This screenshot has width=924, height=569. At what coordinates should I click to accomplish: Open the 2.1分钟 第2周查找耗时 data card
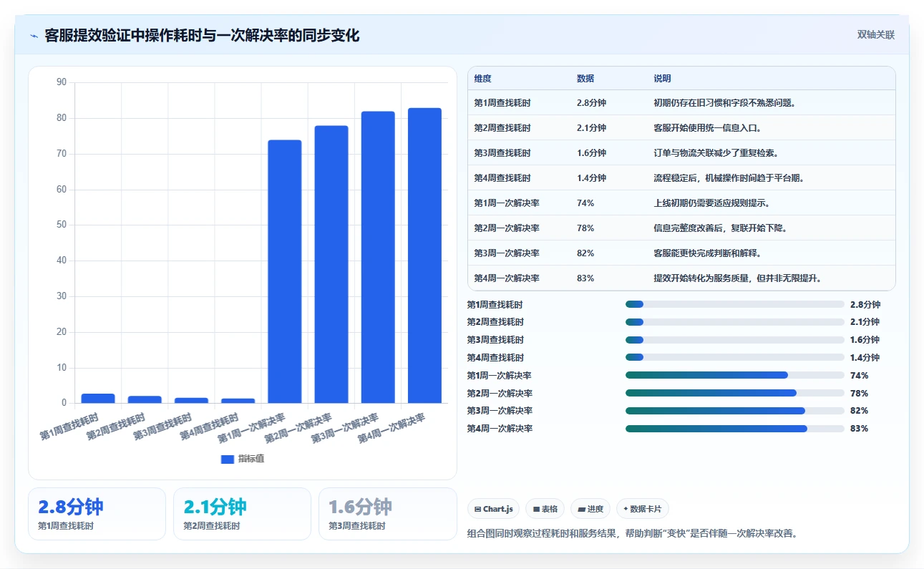(242, 514)
